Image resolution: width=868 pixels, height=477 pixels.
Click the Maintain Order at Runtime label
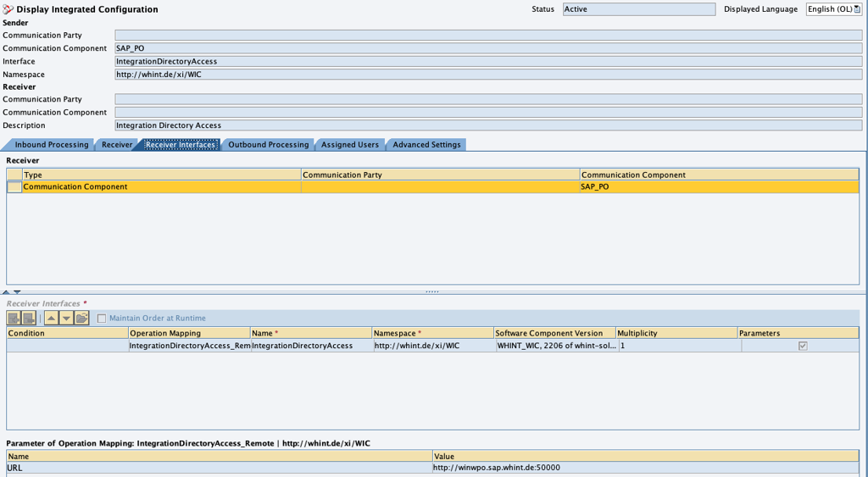coord(157,319)
